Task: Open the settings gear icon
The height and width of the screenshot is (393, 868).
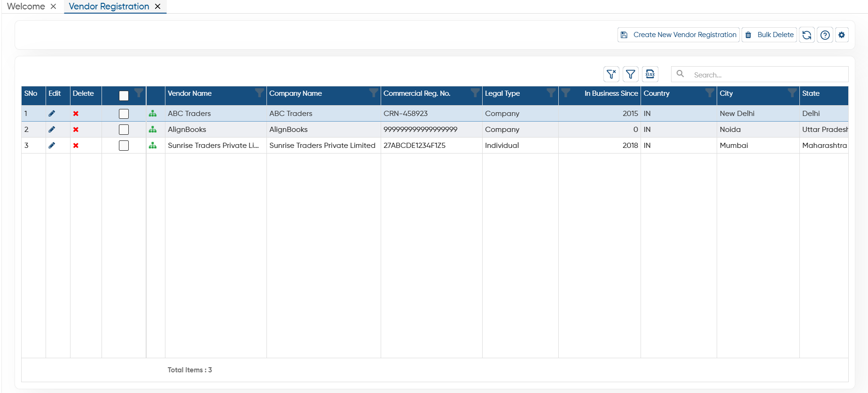Action: pyautogui.click(x=842, y=35)
